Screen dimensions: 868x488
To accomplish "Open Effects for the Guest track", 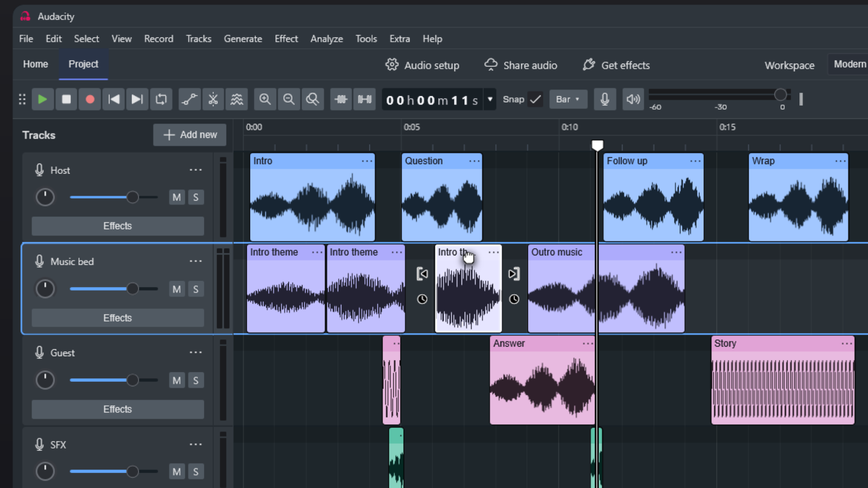I will click(118, 409).
